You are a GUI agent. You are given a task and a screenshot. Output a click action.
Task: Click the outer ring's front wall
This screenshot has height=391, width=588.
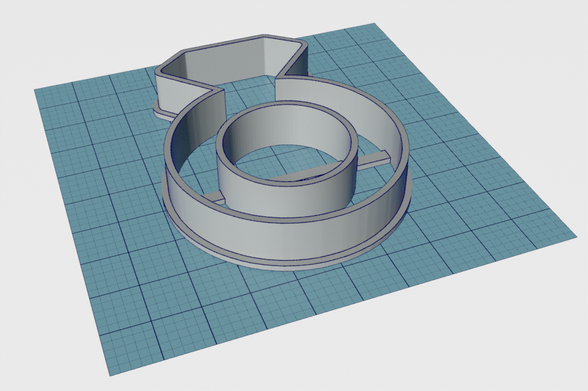click(x=287, y=240)
